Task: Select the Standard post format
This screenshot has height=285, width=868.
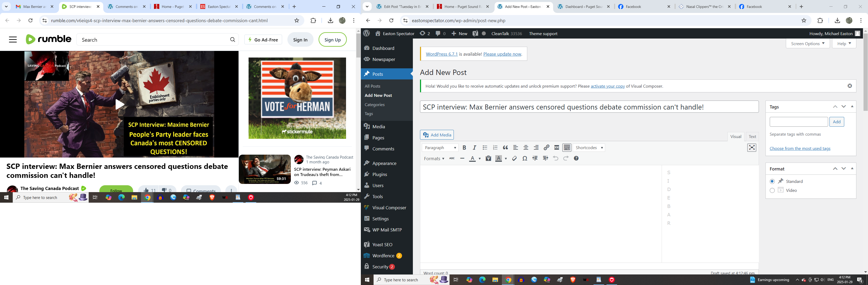Action: click(772, 181)
